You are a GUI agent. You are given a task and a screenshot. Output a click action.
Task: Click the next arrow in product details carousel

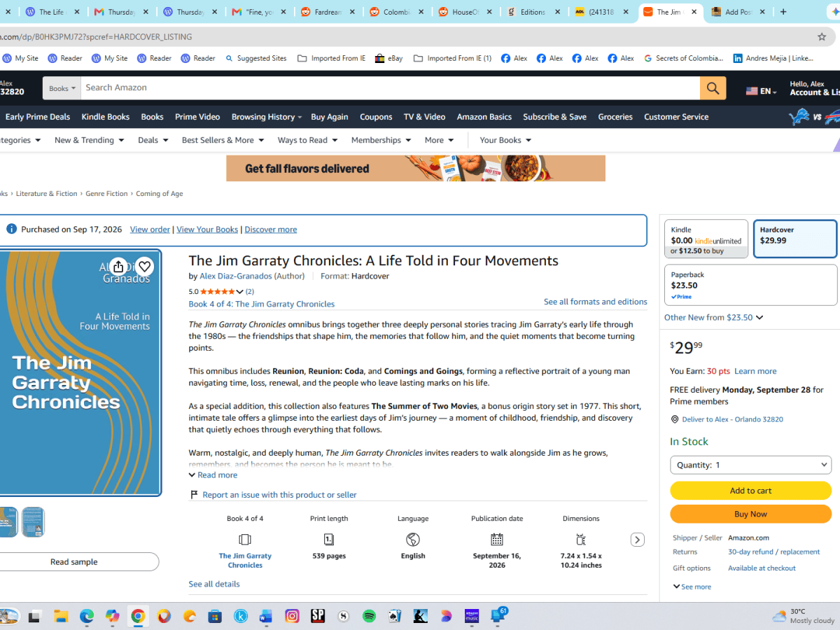point(637,540)
